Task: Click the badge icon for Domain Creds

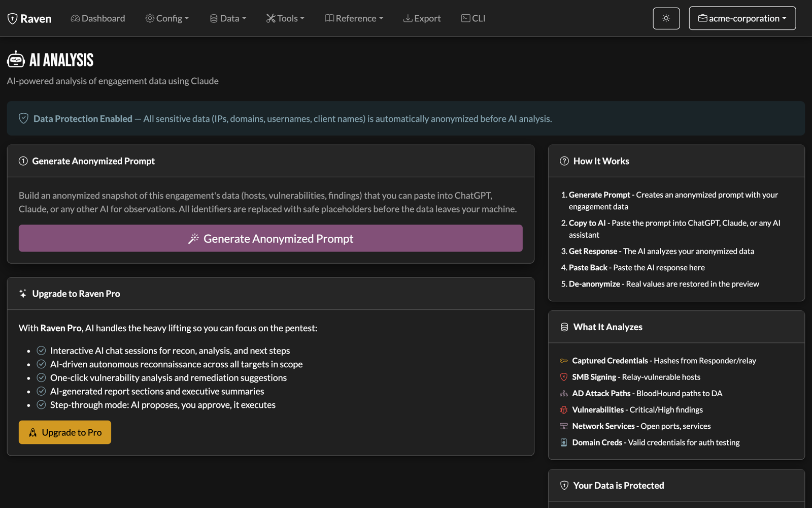Action: (x=564, y=442)
